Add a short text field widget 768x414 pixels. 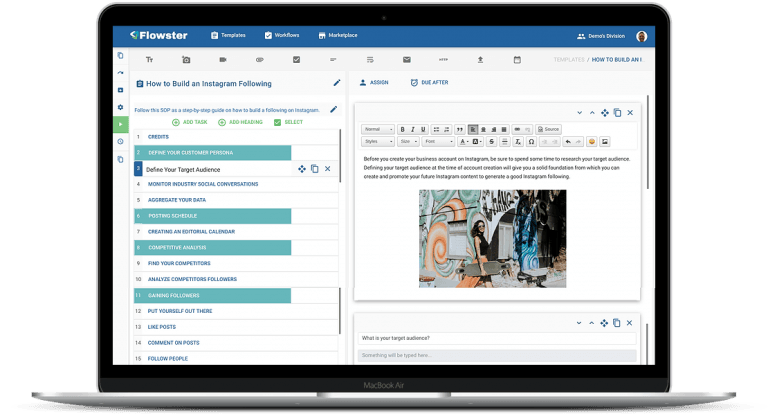(333, 60)
